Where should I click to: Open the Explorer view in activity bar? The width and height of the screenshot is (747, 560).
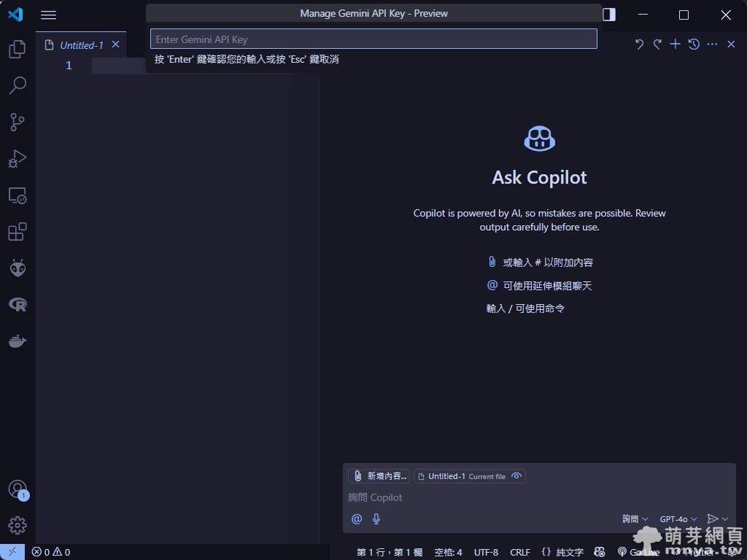point(18,49)
